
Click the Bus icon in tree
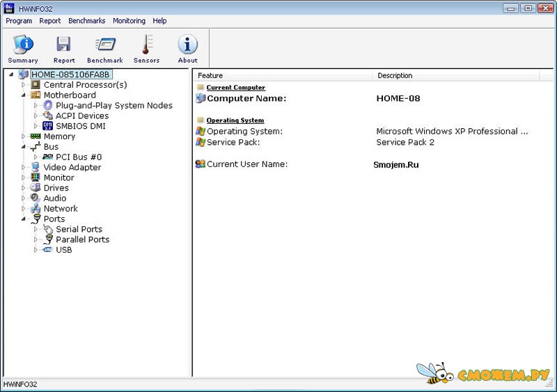(36, 146)
